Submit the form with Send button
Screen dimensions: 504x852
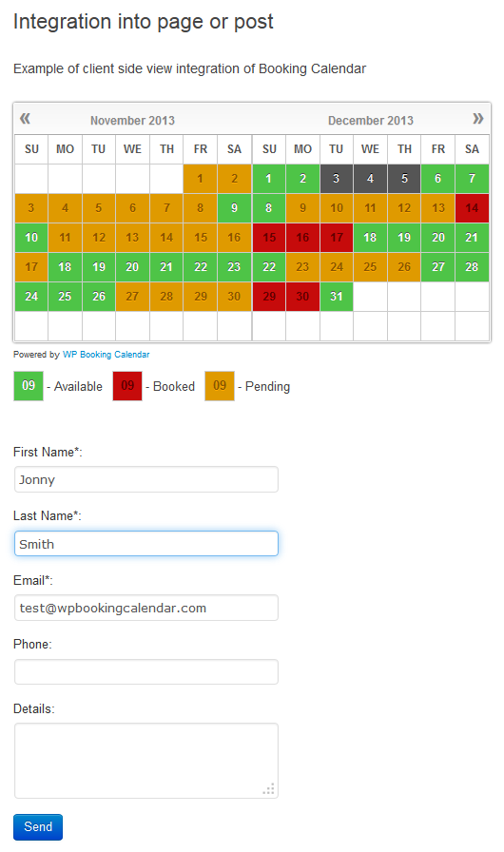[38, 827]
